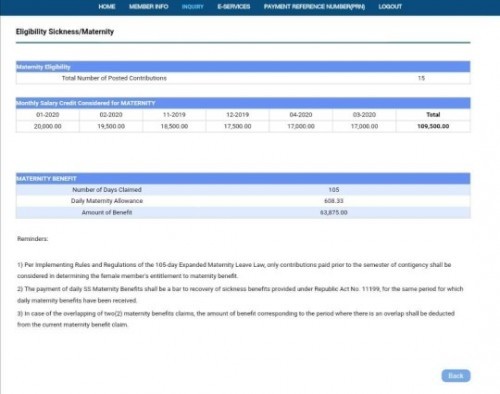Open the MEMBER INFO menu
The width and height of the screenshot is (500, 394).
[x=149, y=7]
